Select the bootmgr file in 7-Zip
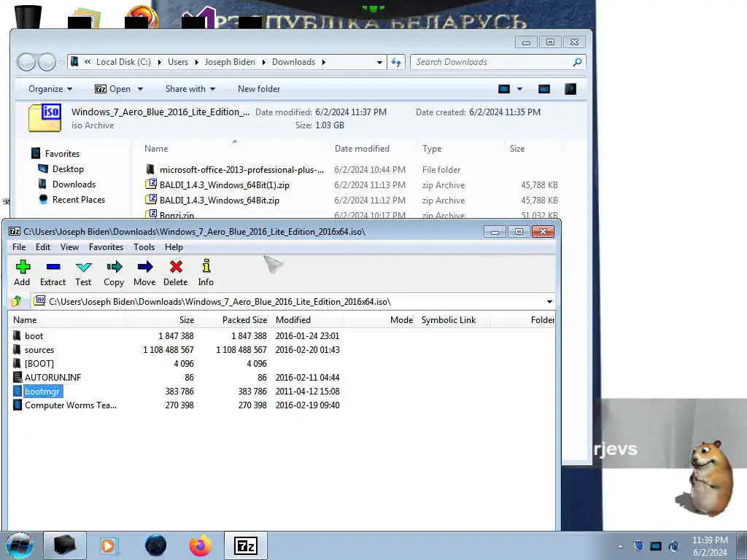 click(x=42, y=392)
